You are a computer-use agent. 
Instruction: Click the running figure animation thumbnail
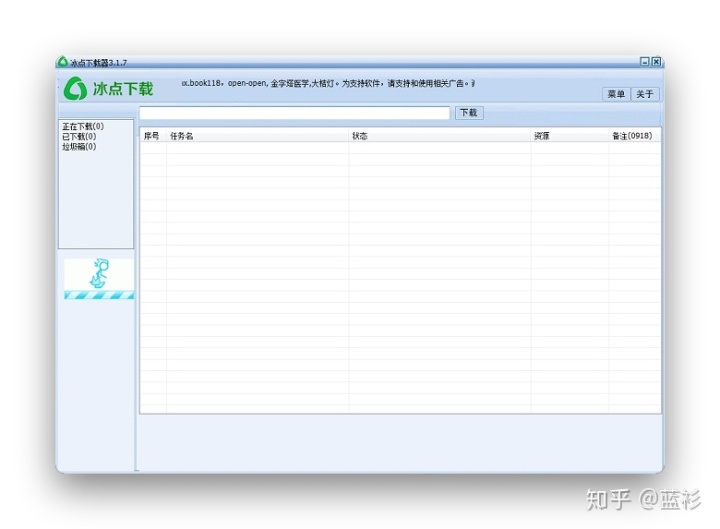click(x=99, y=279)
